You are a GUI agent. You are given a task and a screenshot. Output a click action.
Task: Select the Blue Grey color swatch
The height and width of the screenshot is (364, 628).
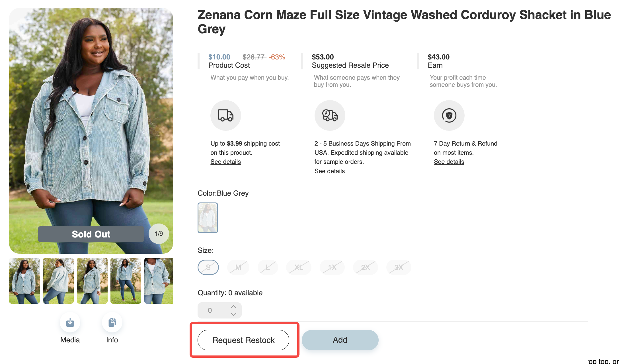coord(208,218)
